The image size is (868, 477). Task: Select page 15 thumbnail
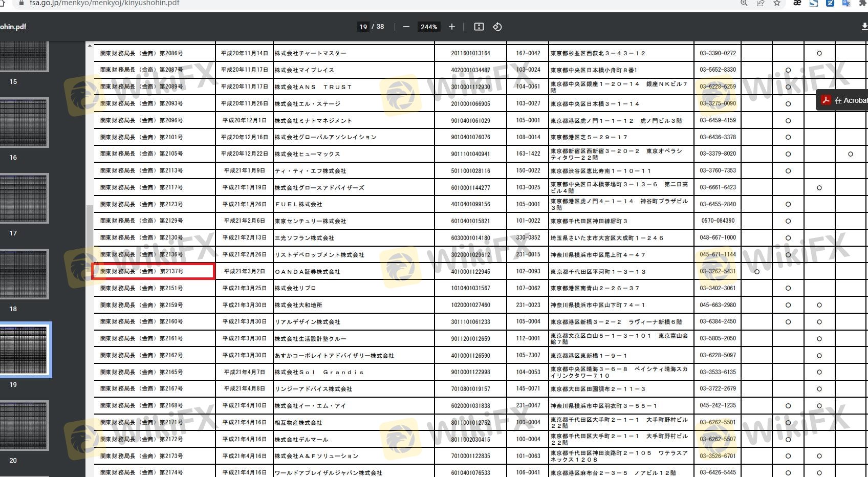point(24,56)
